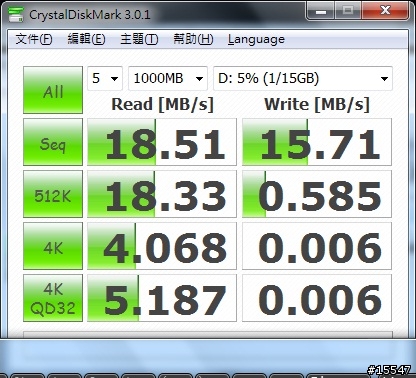This screenshot has width=416, height=378.
Task: Start the 4K QD32 benchmark test
Action: click(x=53, y=298)
